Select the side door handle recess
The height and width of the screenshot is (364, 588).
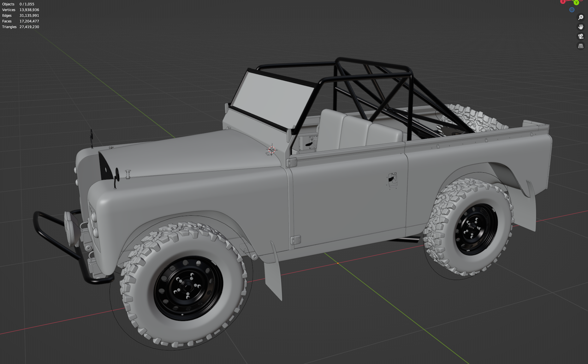(392, 180)
